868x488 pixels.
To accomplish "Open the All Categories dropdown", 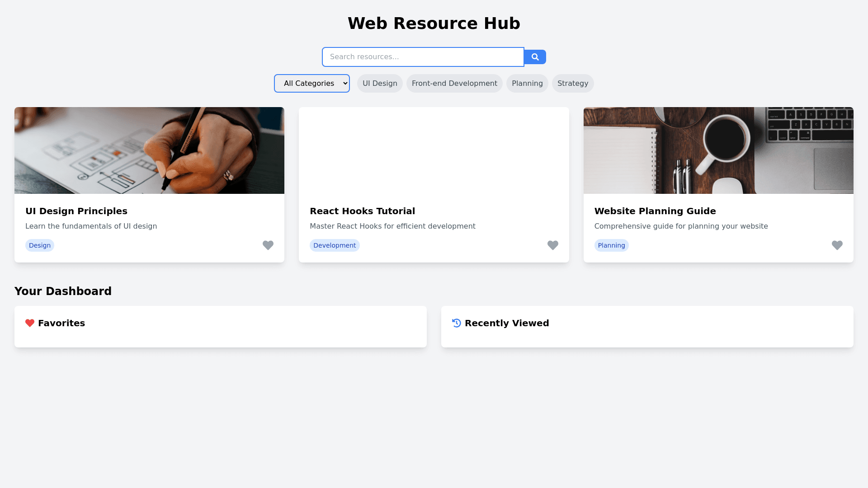I will 312,84.
